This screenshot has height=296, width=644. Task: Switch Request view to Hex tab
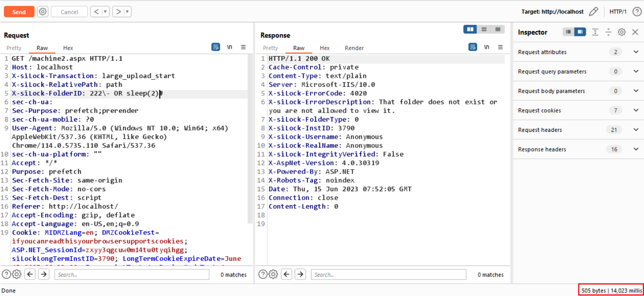pyautogui.click(x=68, y=48)
